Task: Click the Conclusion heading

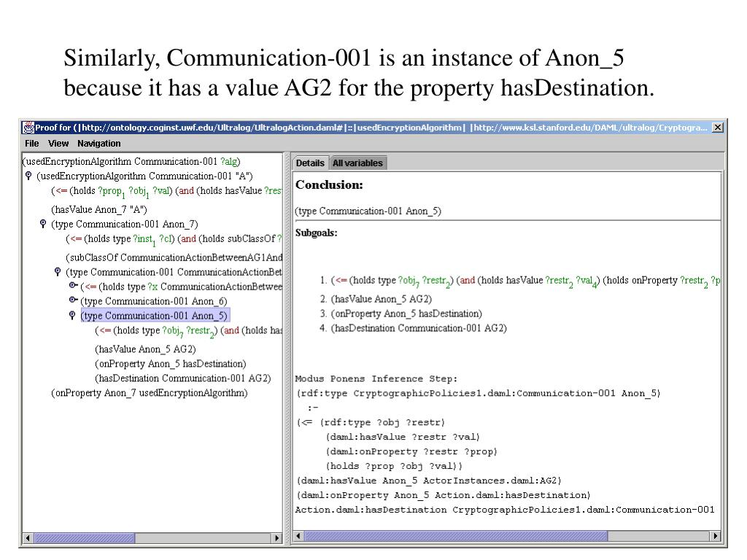Action: click(329, 184)
